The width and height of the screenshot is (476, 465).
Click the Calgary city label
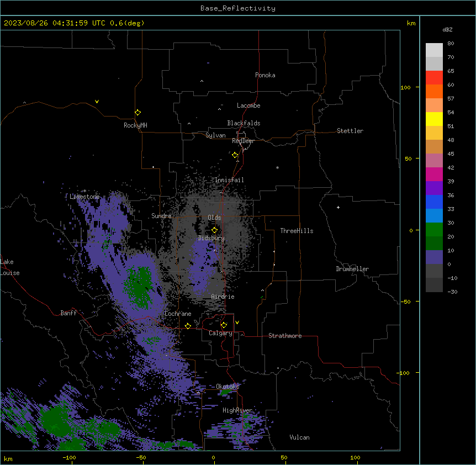(220, 333)
